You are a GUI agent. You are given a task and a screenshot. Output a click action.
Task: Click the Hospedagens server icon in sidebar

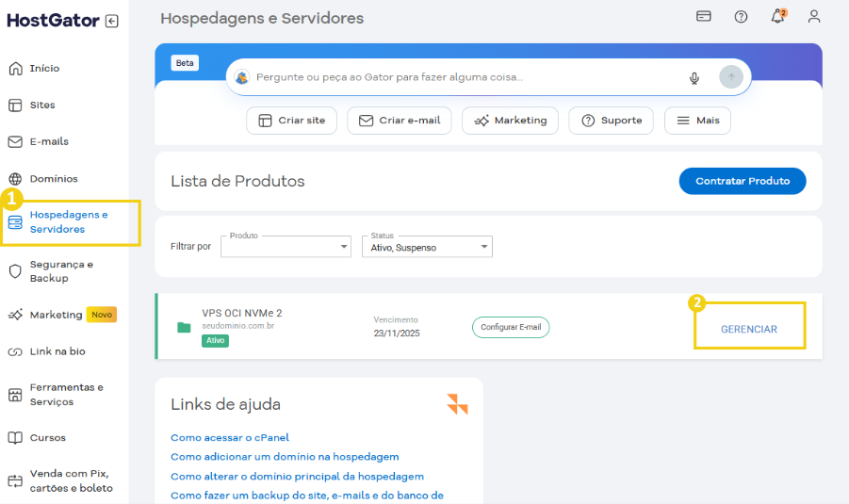[15, 222]
